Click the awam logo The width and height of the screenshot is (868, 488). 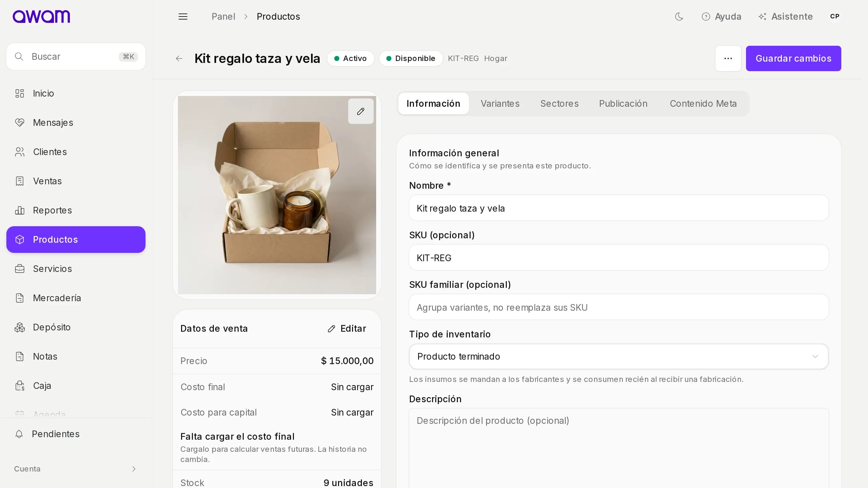[41, 17]
